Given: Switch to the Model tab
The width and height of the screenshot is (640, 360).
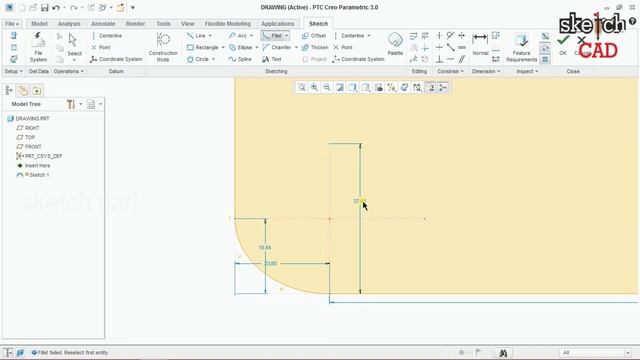Looking at the screenshot, I should 39,24.
